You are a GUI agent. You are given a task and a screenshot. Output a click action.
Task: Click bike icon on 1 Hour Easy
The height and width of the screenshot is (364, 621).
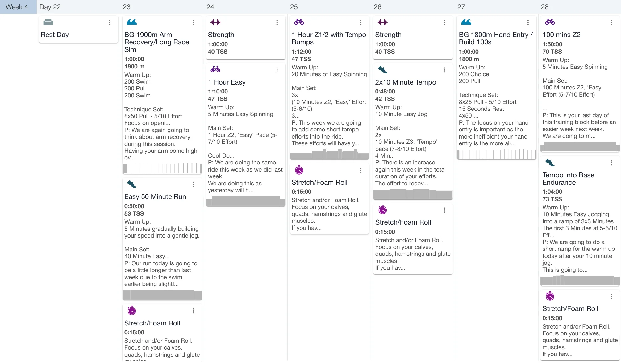[215, 69]
